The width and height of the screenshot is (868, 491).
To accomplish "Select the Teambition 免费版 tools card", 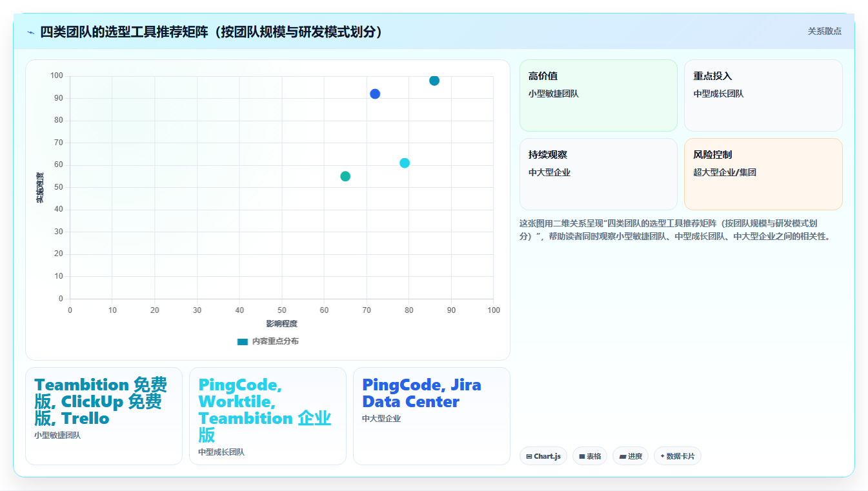I will pos(104,416).
